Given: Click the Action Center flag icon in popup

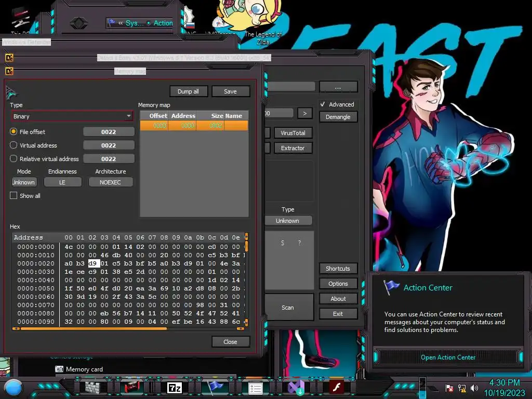Looking at the screenshot, I should click(391, 287).
